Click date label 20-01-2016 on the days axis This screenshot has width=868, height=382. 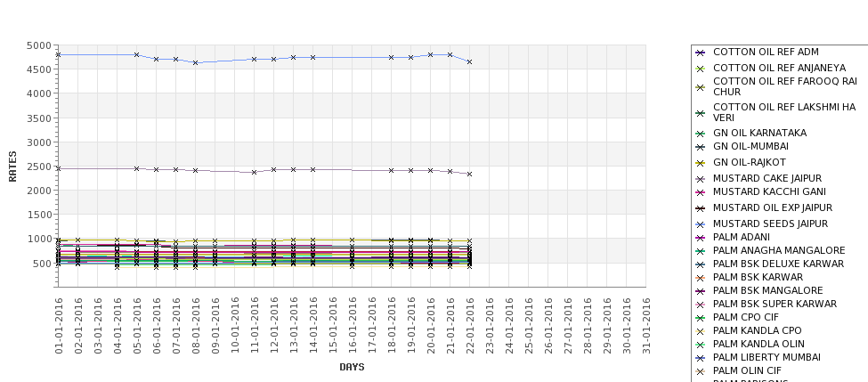(x=431, y=326)
